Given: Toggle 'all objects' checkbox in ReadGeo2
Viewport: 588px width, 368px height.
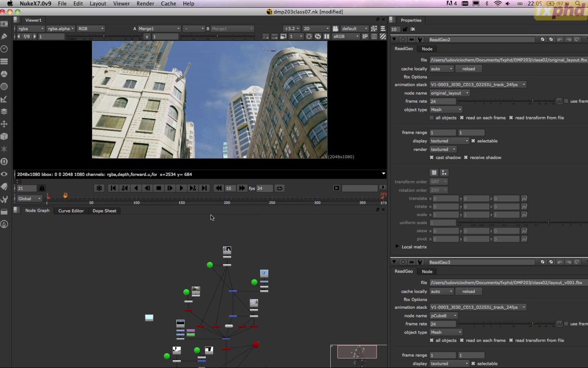Looking at the screenshot, I should point(432,118).
